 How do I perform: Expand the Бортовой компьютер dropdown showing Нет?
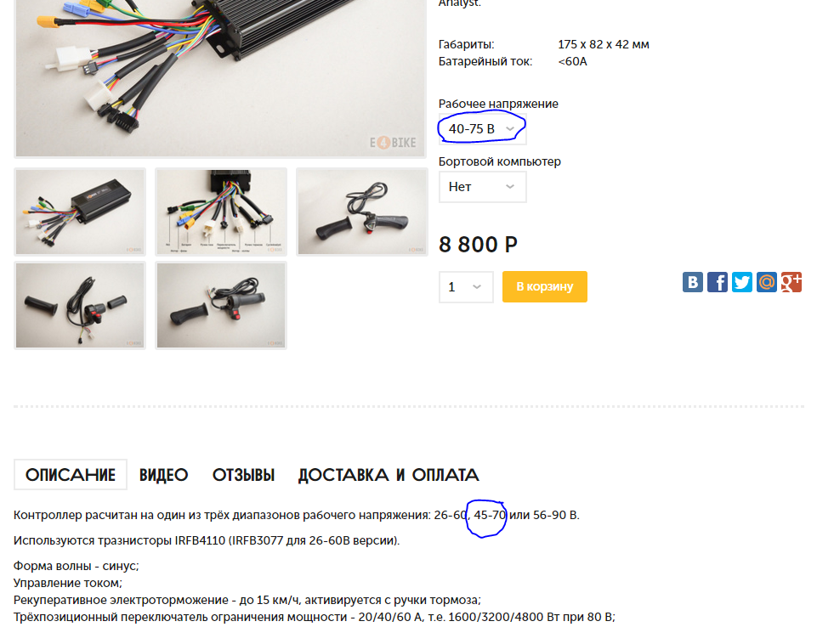point(483,187)
